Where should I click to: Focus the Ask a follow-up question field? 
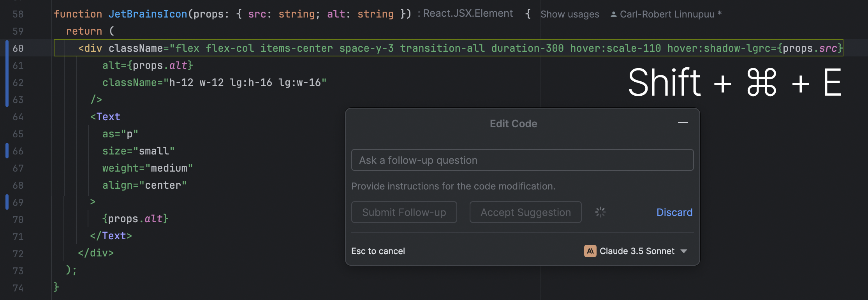pos(522,160)
